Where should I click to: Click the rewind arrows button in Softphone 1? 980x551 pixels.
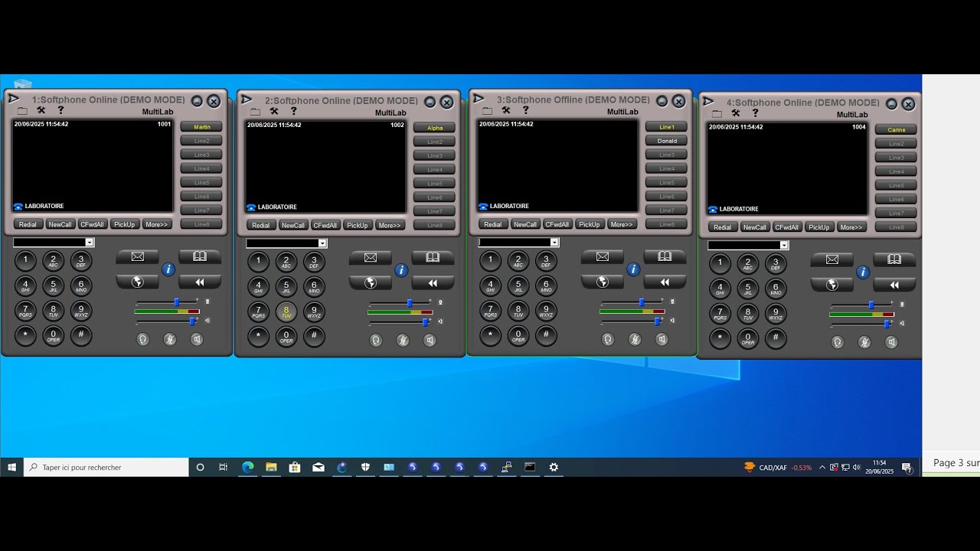click(200, 282)
